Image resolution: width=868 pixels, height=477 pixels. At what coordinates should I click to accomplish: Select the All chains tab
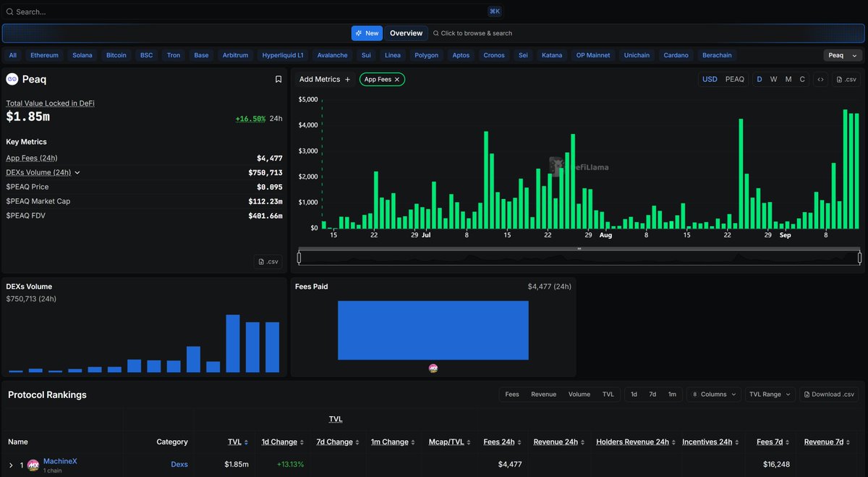(13, 55)
